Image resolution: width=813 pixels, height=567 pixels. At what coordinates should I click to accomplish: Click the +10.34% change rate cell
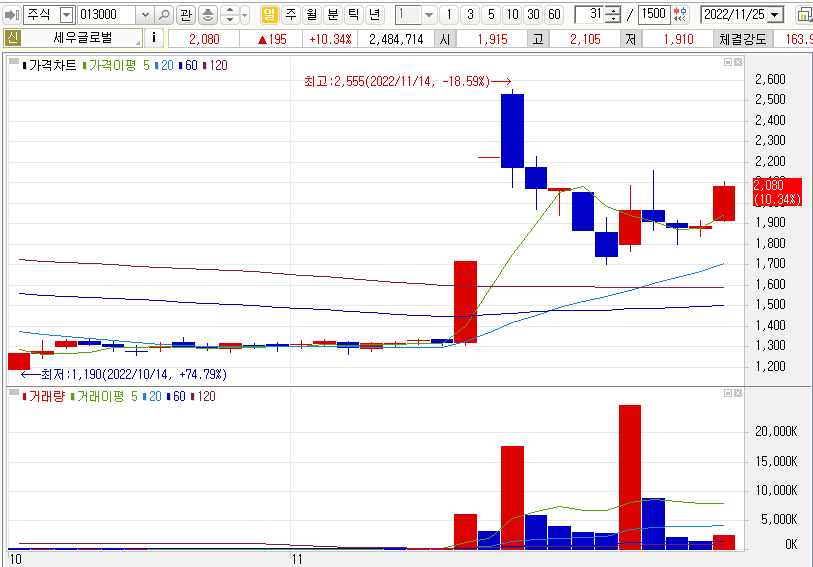tap(330, 39)
